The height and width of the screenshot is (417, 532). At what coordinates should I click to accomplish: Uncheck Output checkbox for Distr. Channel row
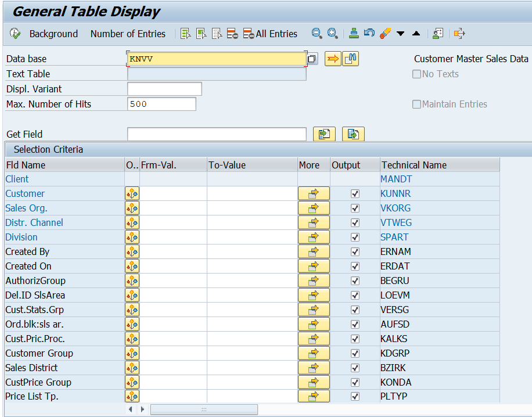pyautogui.click(x=355, y=223)
